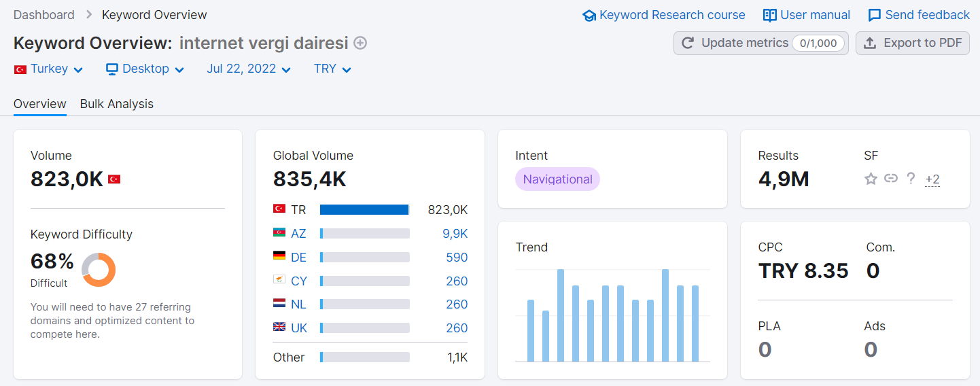Click the Update metrics button

(761, 43)
